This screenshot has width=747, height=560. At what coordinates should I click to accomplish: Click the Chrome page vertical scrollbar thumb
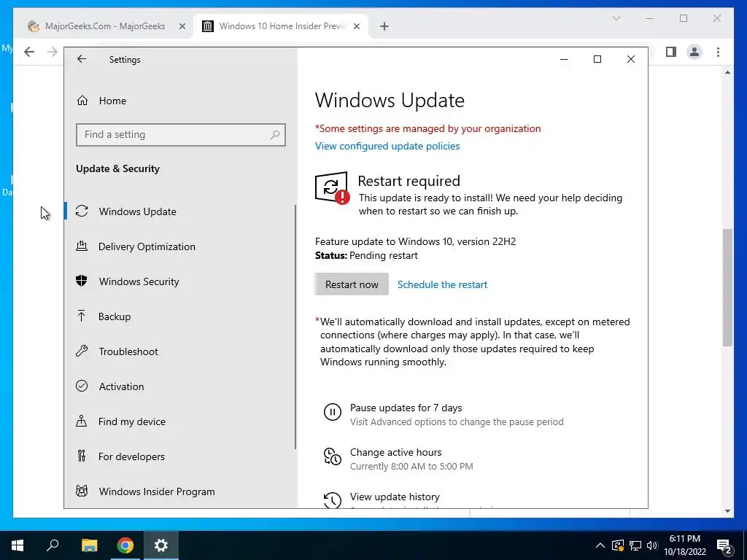[x=727, y=287]
